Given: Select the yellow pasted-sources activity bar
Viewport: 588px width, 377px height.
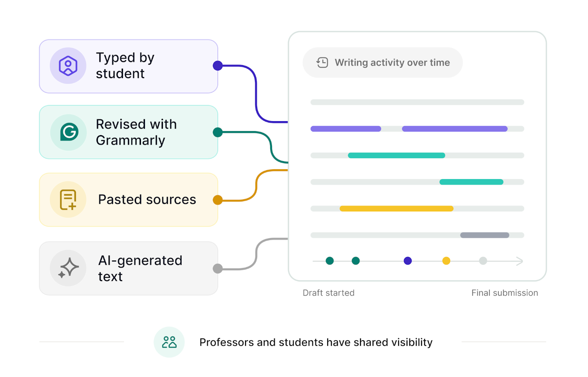Looking at the screenshot, I should [x=396, y=208].
